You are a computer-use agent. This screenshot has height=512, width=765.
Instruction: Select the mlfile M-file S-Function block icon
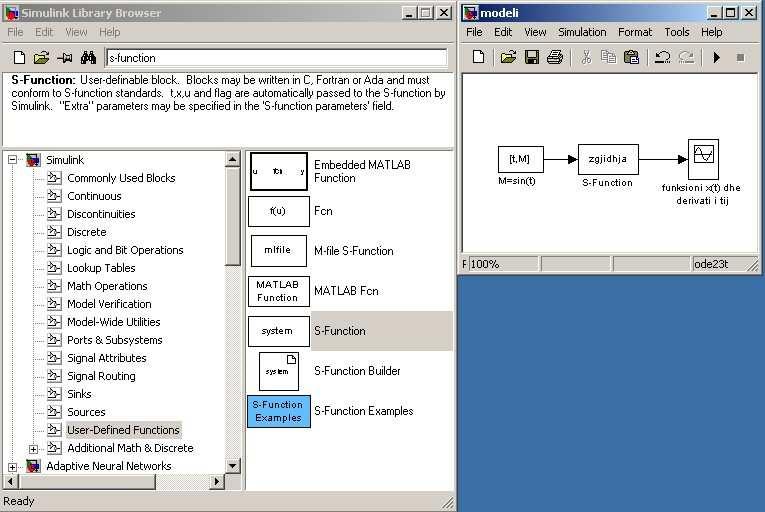[279, 250]
